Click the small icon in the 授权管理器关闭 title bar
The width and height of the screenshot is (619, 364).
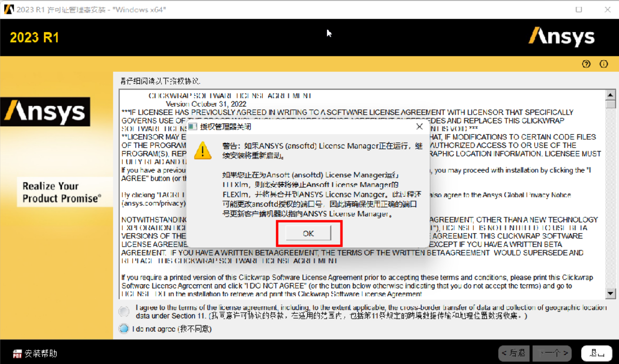(193, 127)
